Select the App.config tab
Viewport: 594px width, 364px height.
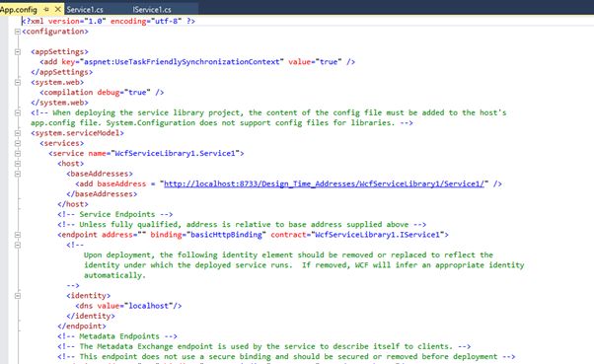coord(19,10)
